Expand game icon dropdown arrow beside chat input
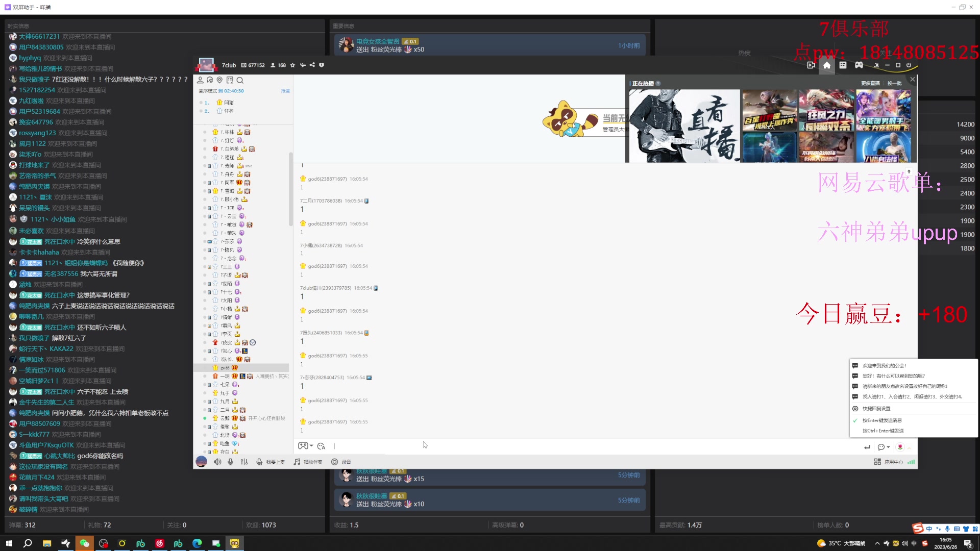 pyautogui.click(x=311, y=446)
